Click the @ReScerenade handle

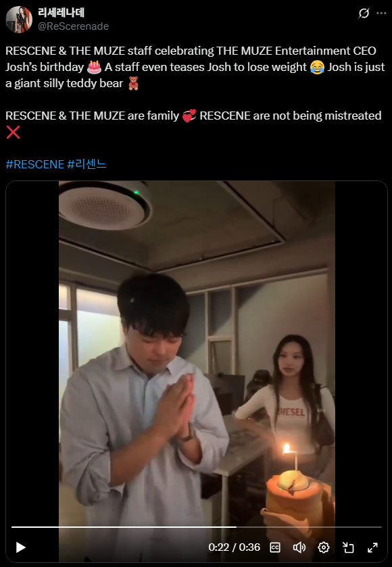click(x=74, y=26)
